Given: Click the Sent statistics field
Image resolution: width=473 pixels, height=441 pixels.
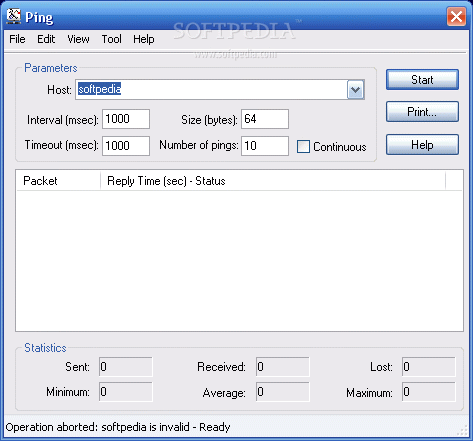Looking at the screenshot, I should pos(126,367).
